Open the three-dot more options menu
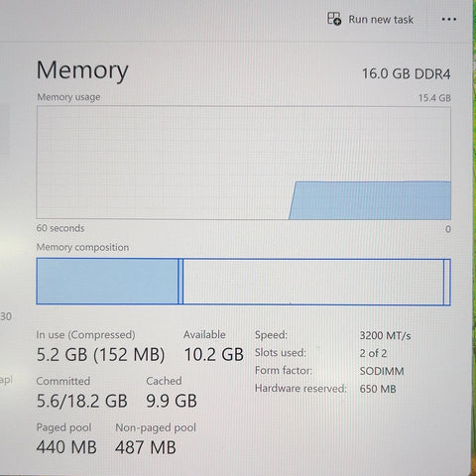The image size is (476, 476). pyautogui.click(x=449, y=19)
